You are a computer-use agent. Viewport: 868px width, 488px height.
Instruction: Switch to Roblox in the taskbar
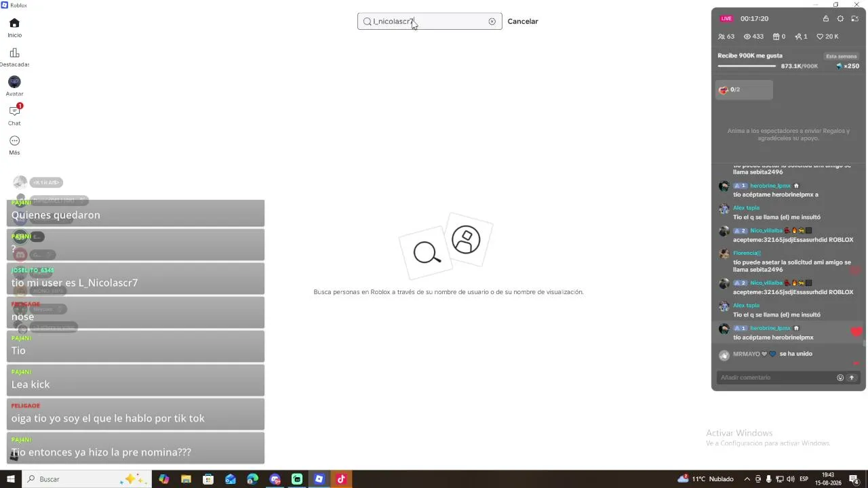[x=319, y=479]
